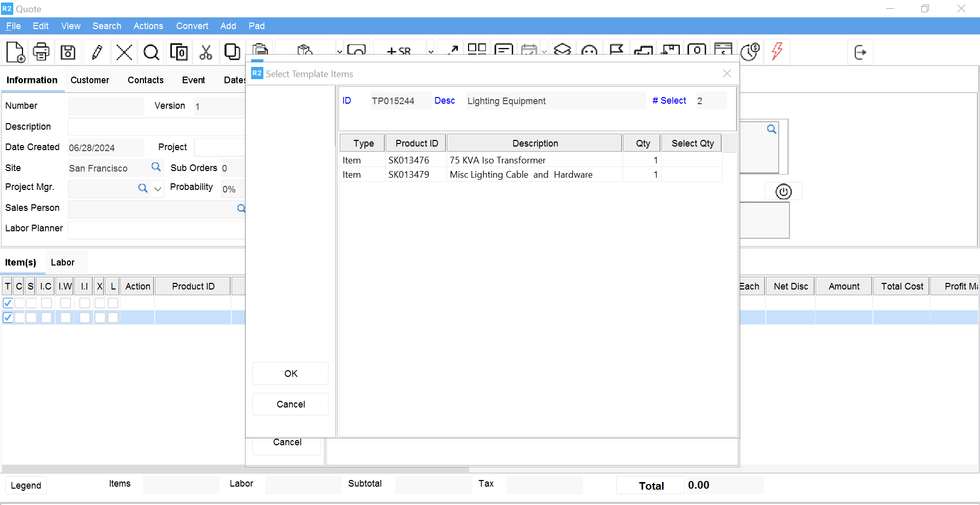Click the Site magnifier lookup icon
Viewport: 980px width, 505px height.
click(156, 167)
